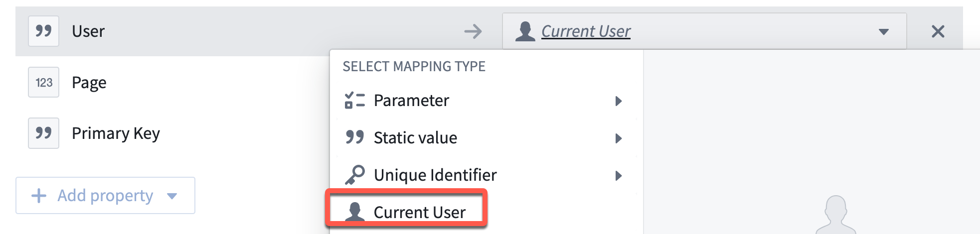
Task: Click the string type icon beside User
Action: click(x=44, y=31)
